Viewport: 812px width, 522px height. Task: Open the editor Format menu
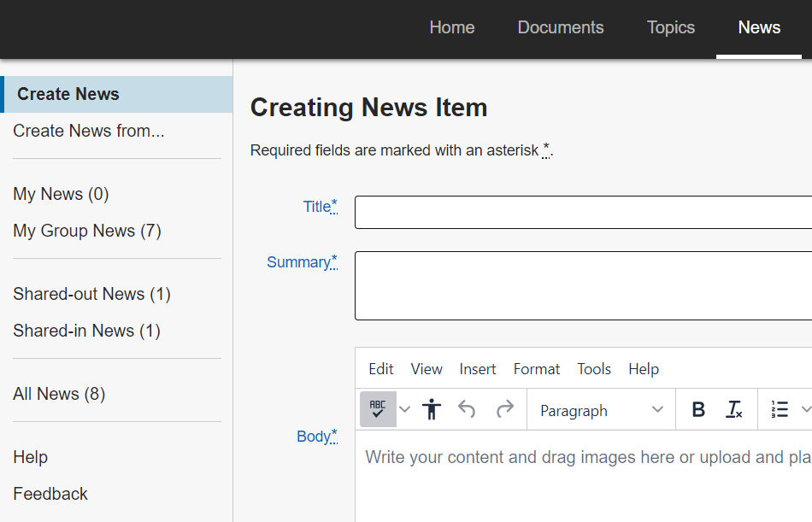click(x=537, y=369)
